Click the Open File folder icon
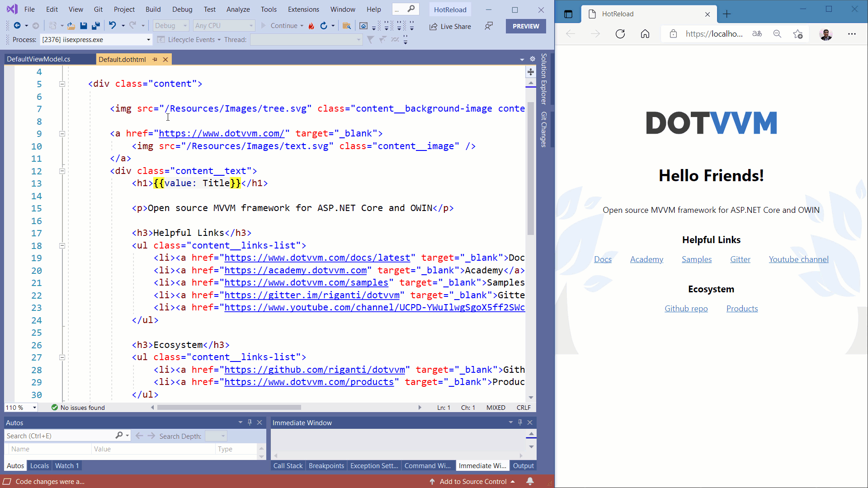The width and height of the screenshot is (868, 488). [71, 26]
